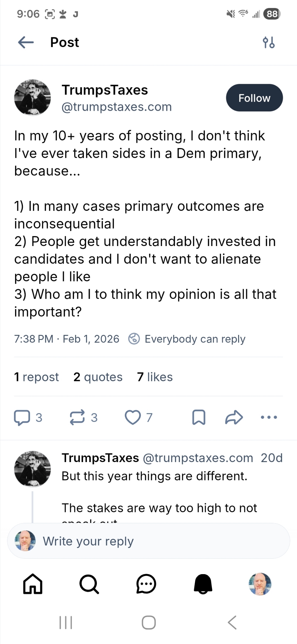
Task: Follow the TrumpsTaxes account
Action: coord(254,98)
